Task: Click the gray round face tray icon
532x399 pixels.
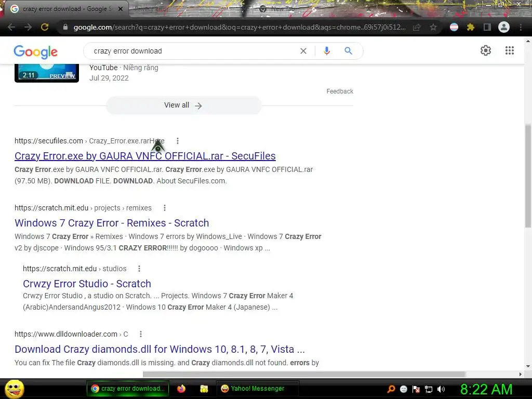Action: [x=403, y=389]
